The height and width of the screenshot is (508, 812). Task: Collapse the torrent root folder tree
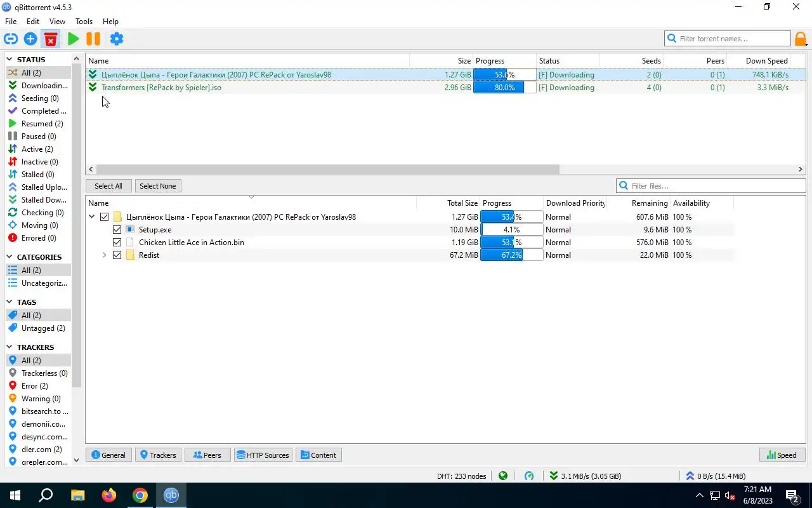92,217
